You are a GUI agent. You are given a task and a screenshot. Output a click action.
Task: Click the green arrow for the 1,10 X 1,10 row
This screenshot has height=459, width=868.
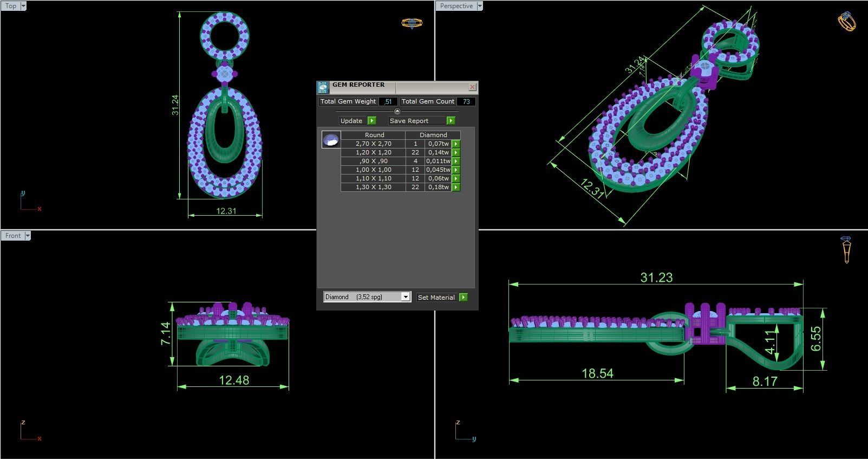point(456,179)
